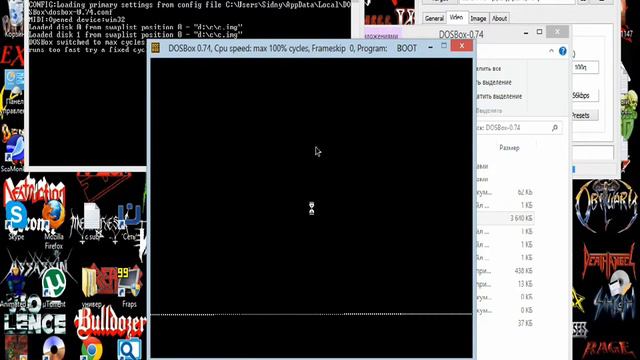
Task: Switch to the Video tab in the settings dialog
Action: tap(456, 17)
